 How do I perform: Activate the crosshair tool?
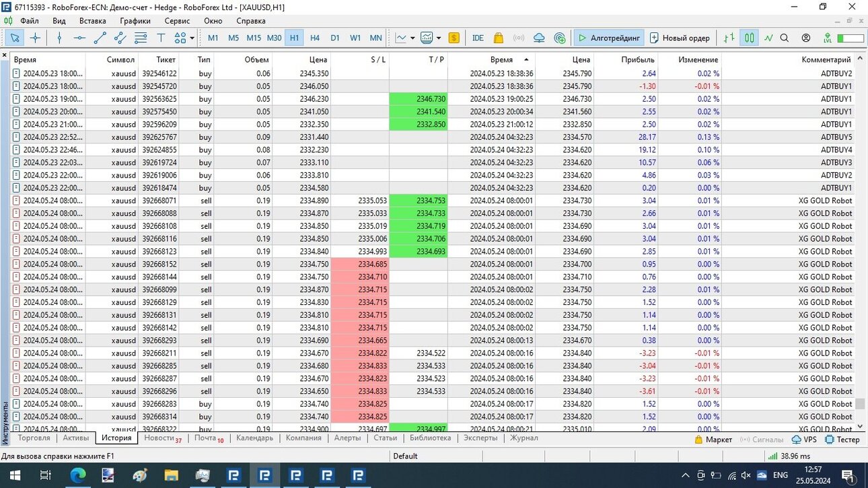[x=35, y=38]
